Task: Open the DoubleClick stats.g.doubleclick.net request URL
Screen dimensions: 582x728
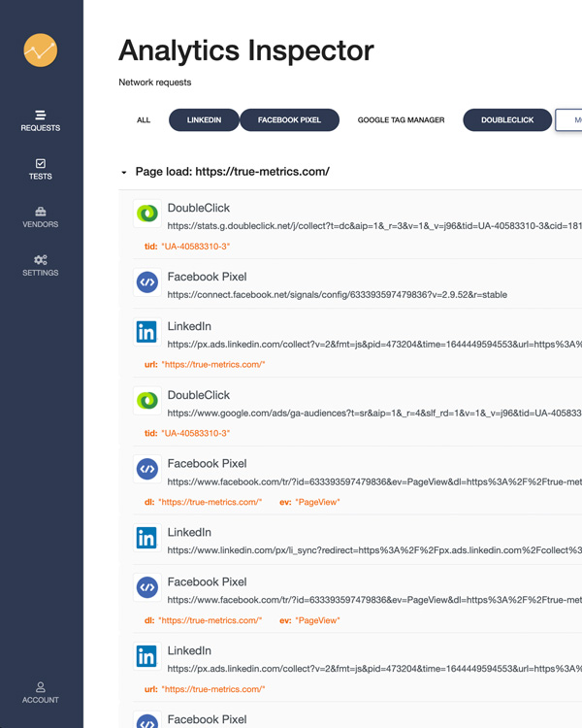Action: [374, 225]
